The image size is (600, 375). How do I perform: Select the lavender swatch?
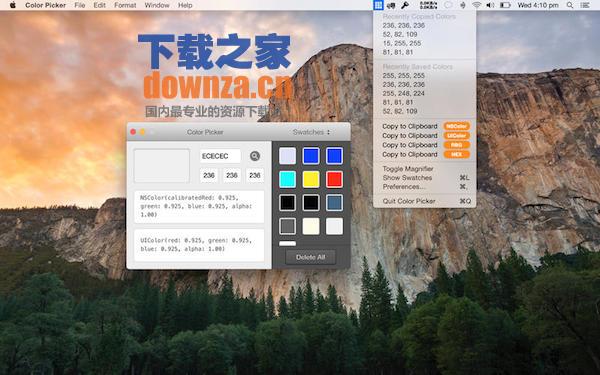pyautogui.click(x=287, y=156)
